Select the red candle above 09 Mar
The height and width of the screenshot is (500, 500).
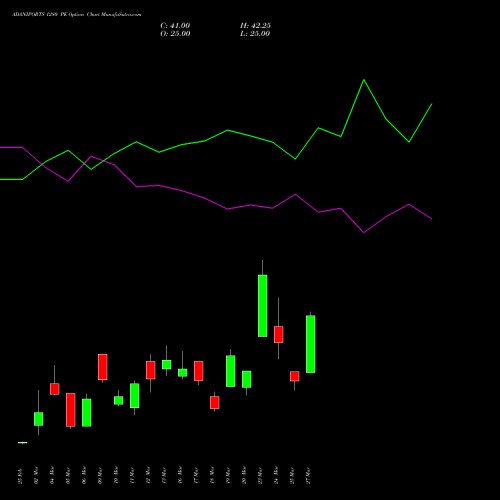103,367
